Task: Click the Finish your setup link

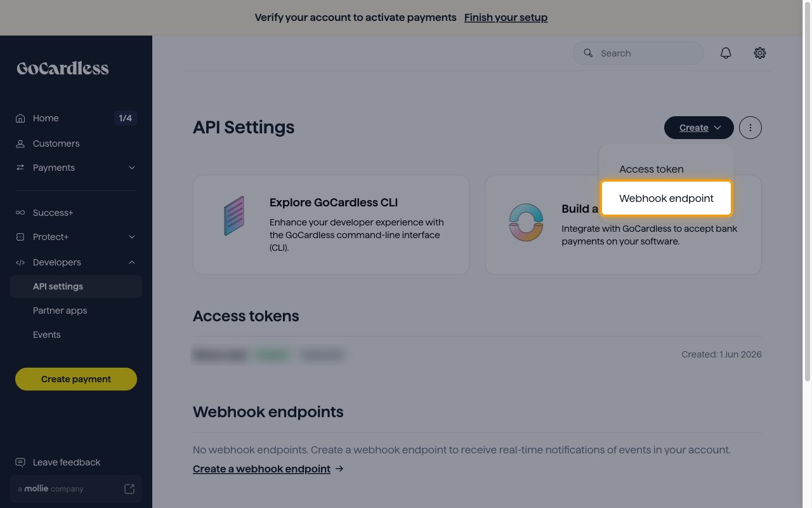Action: point(506,18)
